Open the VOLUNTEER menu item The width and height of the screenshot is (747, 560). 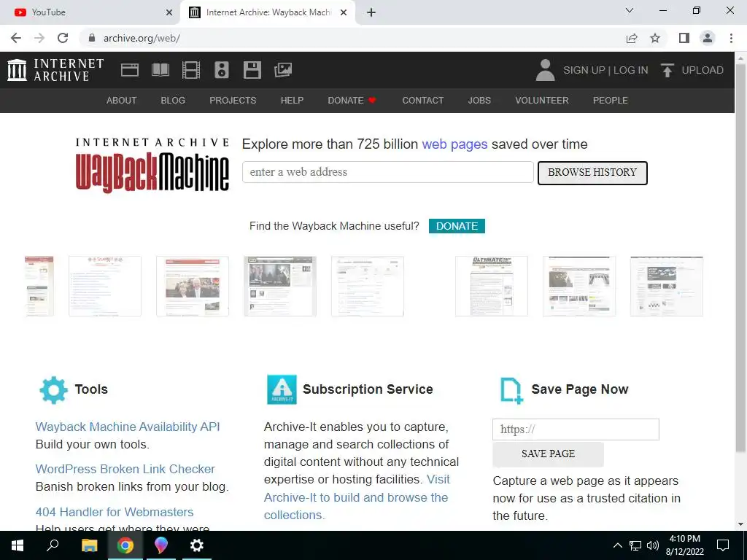pos(542,101)
